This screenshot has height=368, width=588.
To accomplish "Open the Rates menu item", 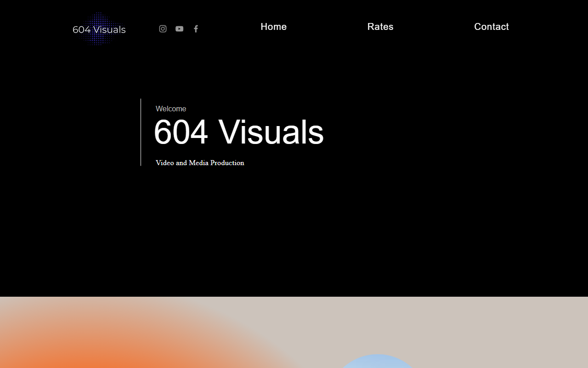I will point(380,27).
